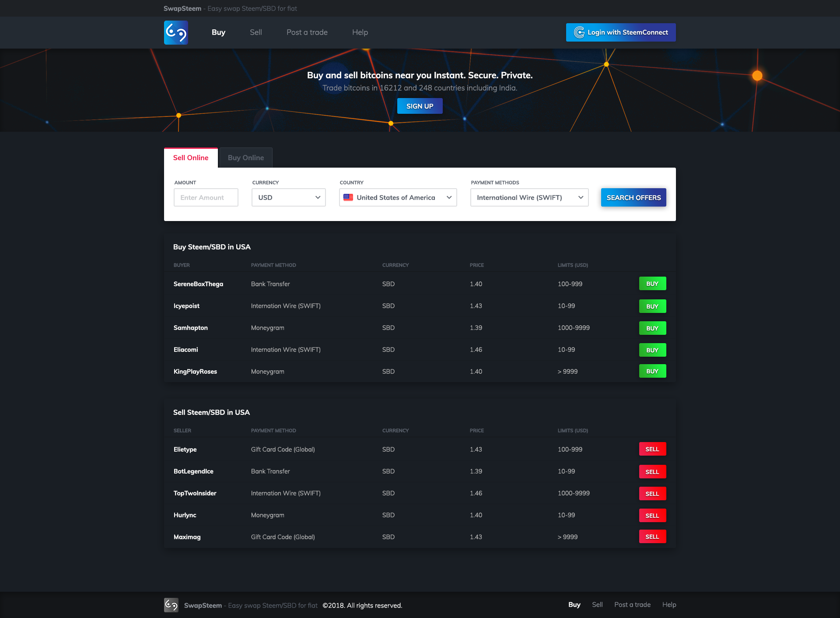Click the SEARCH OFFERS button
This screenshot has height=618, width=840.
coord(633,197)
